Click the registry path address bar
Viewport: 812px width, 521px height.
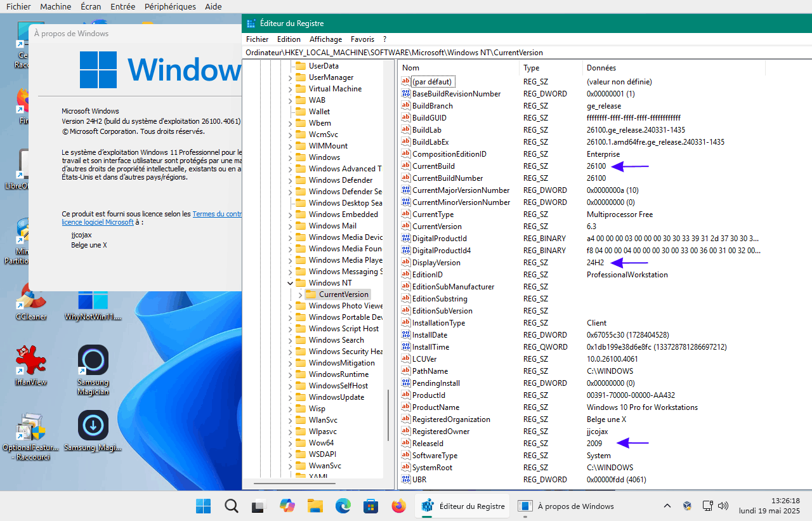[x=527, y=53]
